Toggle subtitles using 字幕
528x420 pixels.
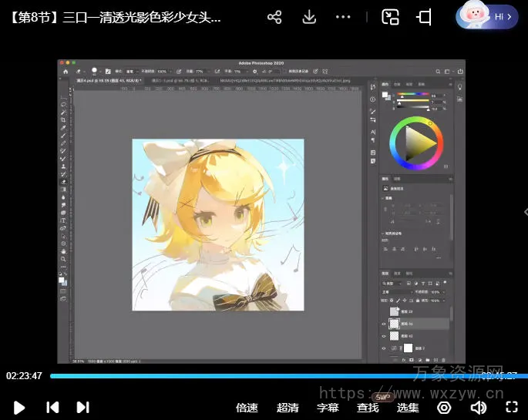tap(328, 407)
